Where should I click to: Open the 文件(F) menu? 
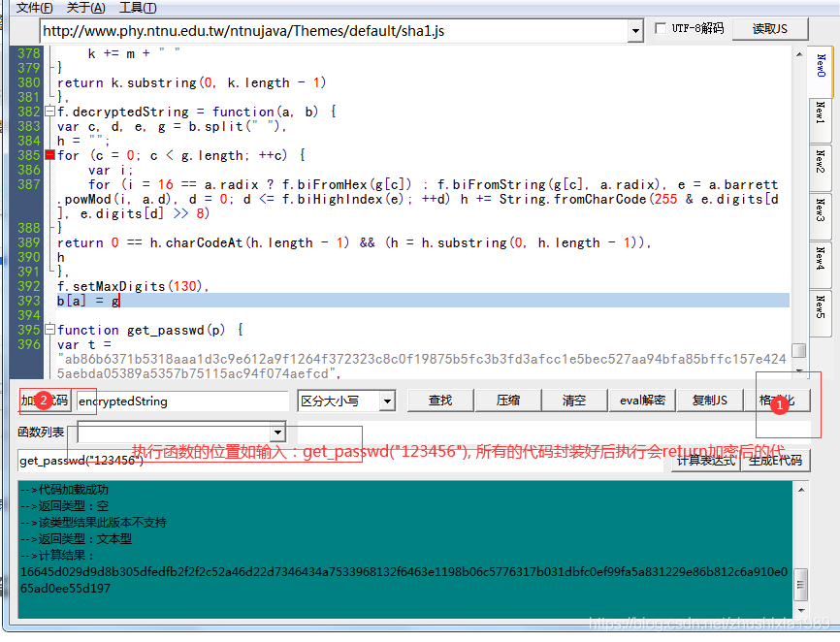click(34, 8)
